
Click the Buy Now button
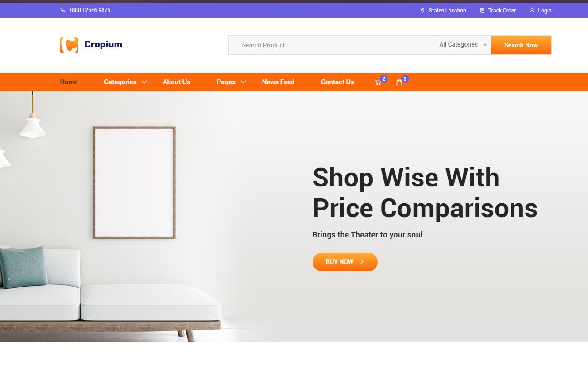[x=345, y=262]
